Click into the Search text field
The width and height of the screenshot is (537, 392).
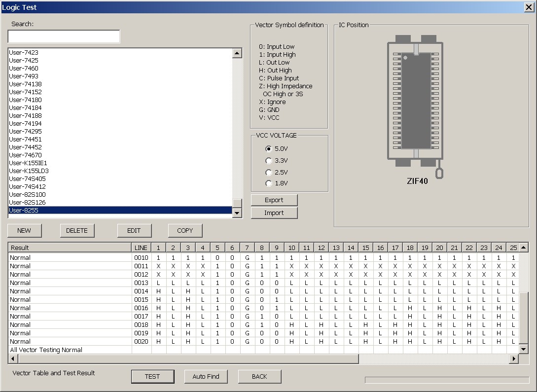tap(64, 37)
